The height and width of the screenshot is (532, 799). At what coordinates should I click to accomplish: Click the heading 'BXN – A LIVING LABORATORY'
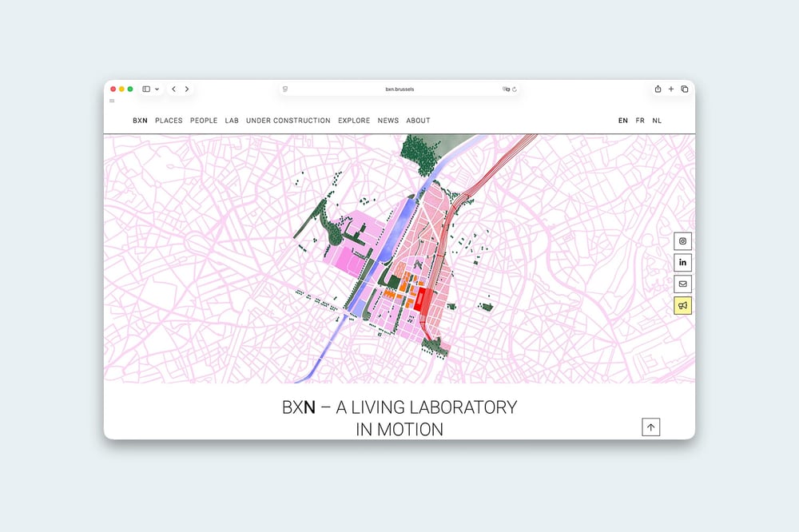pyautogui.click(x=399, y=407)
